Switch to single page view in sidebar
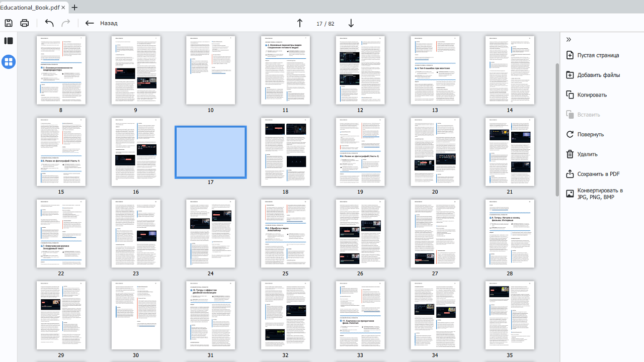 [9, 41]
